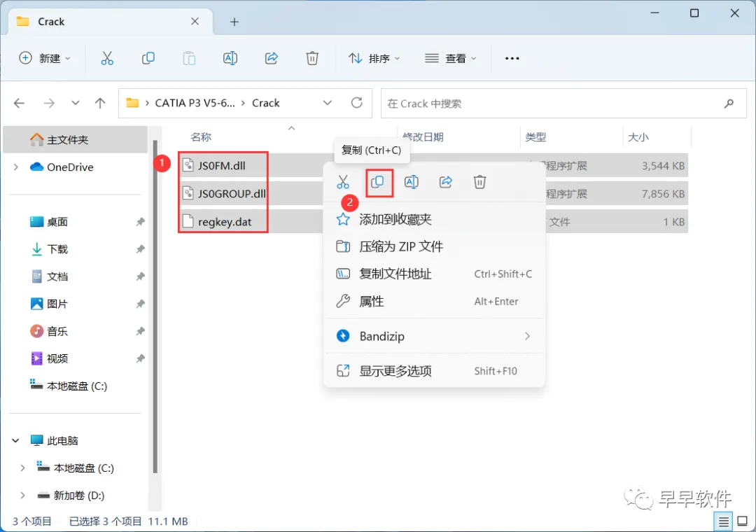
Task: Choose 添加到收藏夹 from context menu
Action: (x=435, y=220)
